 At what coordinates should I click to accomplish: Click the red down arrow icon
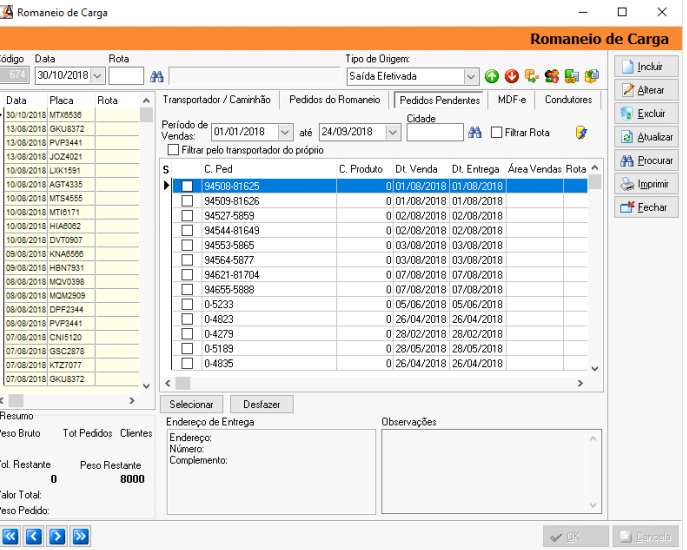point(511,76)
